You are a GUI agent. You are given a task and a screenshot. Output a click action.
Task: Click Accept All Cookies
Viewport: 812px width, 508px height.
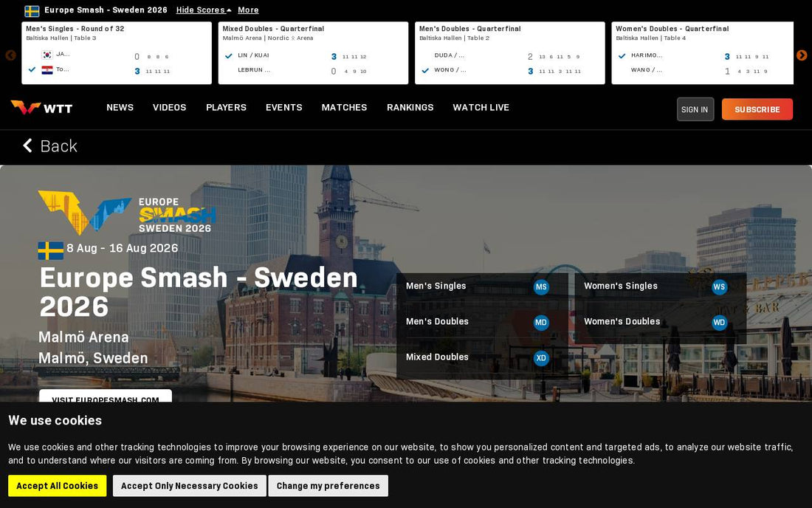57,486
